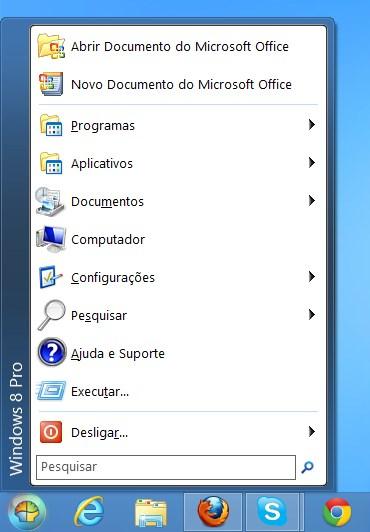370x532 pixels.
Task: Open Skype from the taskbar
Action: (272, 512)
